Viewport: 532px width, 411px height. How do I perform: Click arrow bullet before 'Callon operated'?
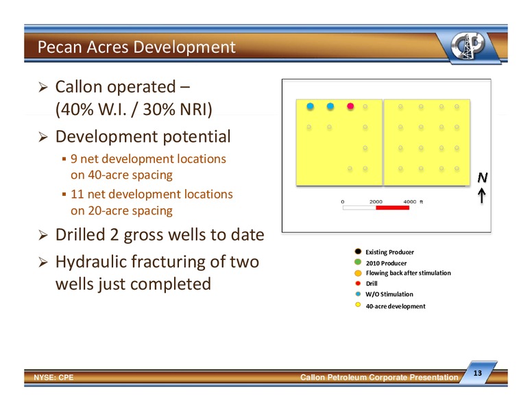point(43,88)
